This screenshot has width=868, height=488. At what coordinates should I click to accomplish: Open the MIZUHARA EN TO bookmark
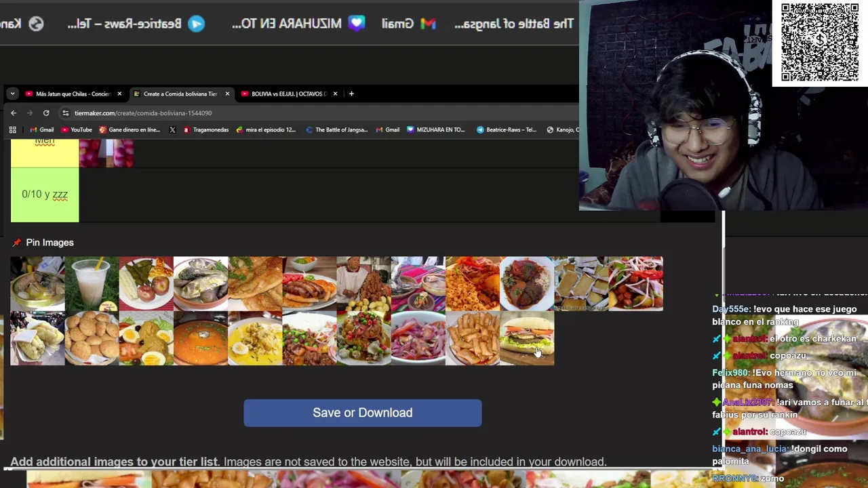click(x=435, y=129)
